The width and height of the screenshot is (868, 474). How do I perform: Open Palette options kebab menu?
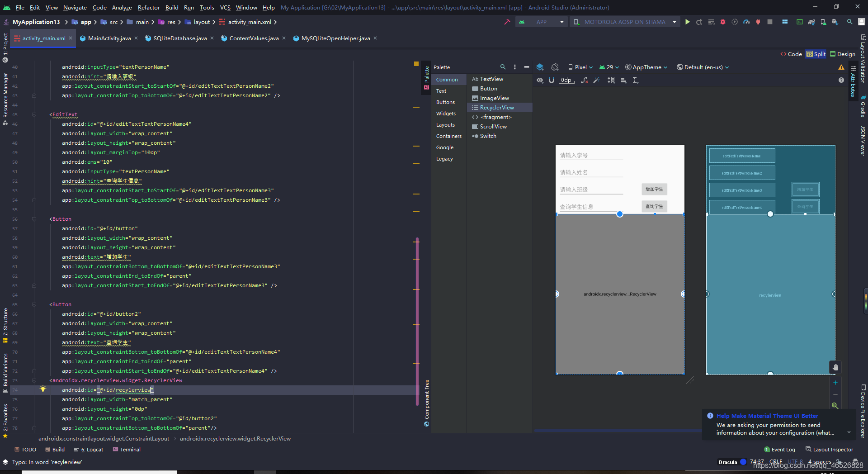[x=515, y=67]
